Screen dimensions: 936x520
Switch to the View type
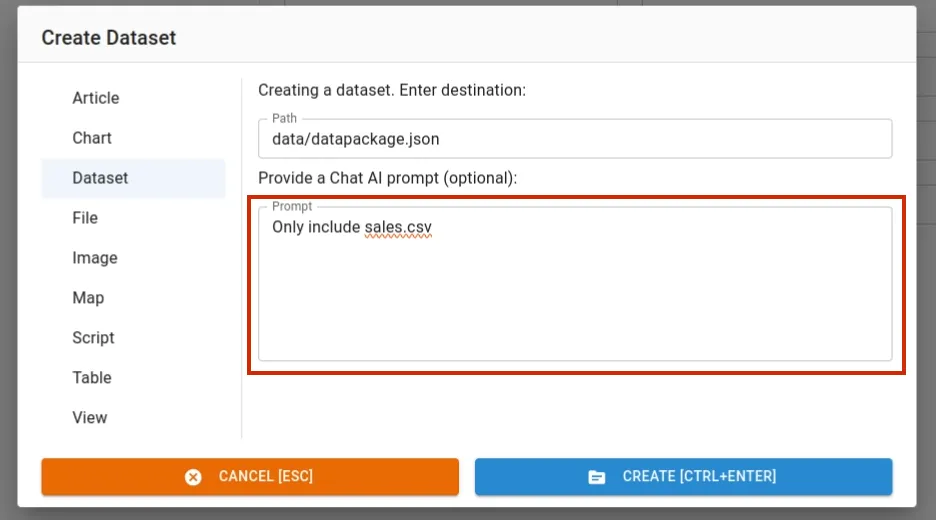tap(90, 418)
